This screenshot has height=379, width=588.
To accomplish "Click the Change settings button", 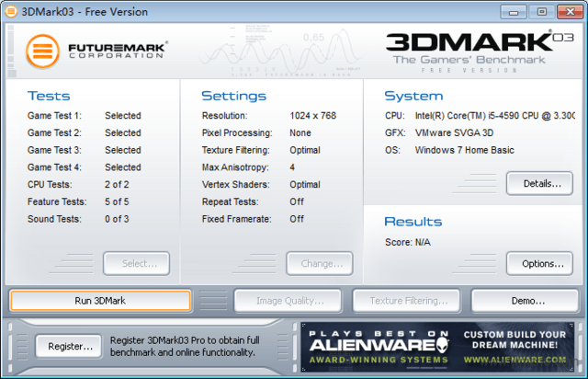I will pyautogui.click(x=320, y=264).
